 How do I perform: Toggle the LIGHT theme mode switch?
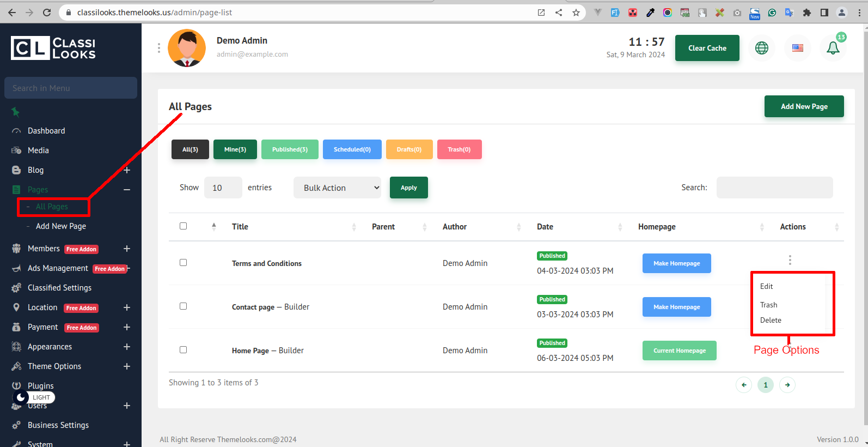point(34,397)
